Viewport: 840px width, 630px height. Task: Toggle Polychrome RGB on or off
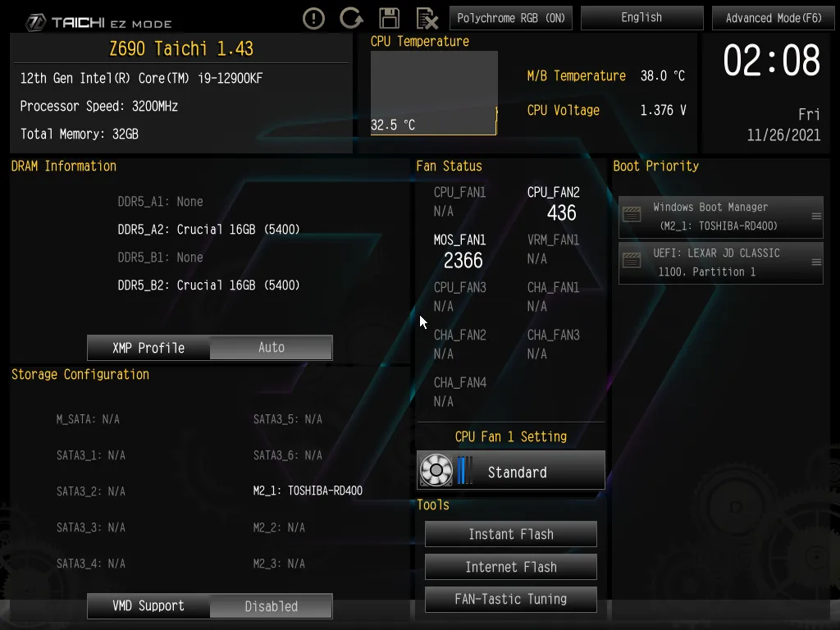click(511, 18)
